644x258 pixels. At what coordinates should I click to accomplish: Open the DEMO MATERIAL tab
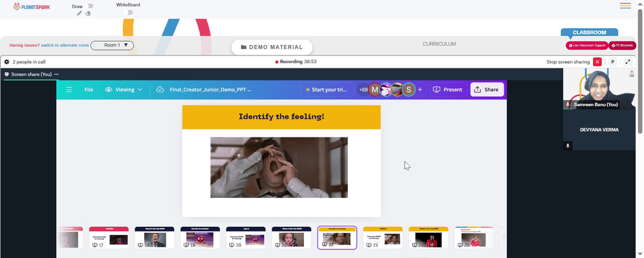pos(272,47)
